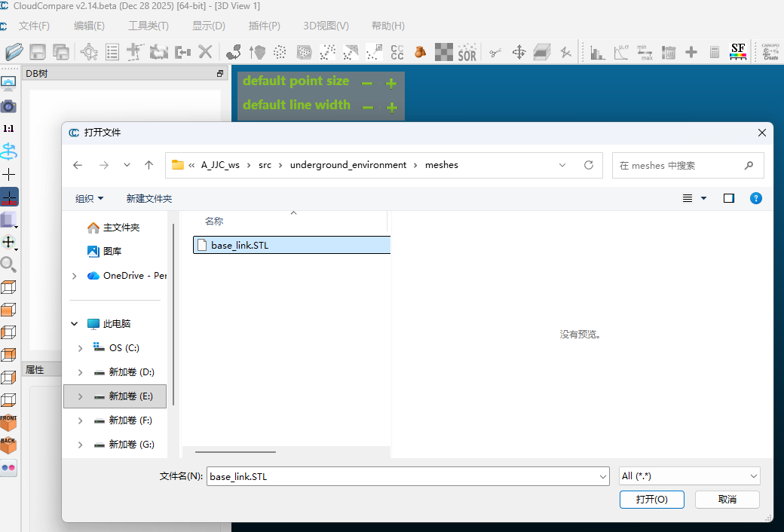Viewport: 784px width, 532px height.
Task: Go back with the dialog back arrow
Action: (x=78, y=165)
